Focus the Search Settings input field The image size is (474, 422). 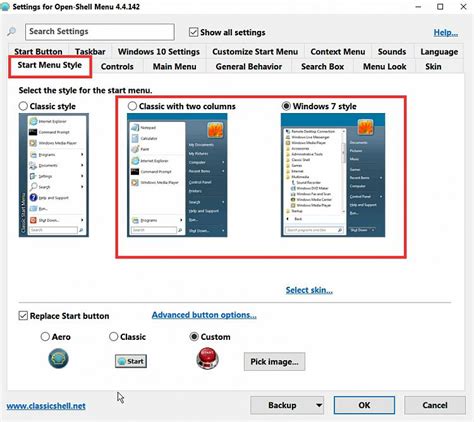(100, 32)
